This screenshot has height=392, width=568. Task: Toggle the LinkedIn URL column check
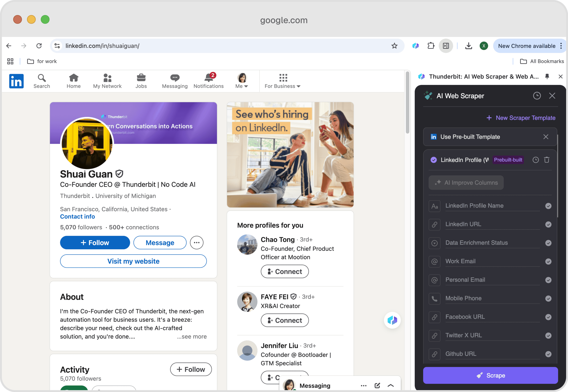coord(548,224)
